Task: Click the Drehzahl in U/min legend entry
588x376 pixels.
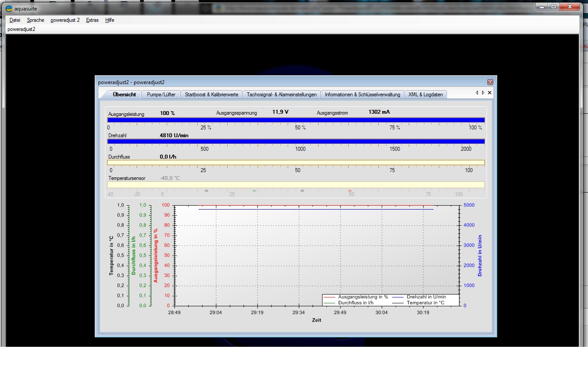Action: click(426, 297)
